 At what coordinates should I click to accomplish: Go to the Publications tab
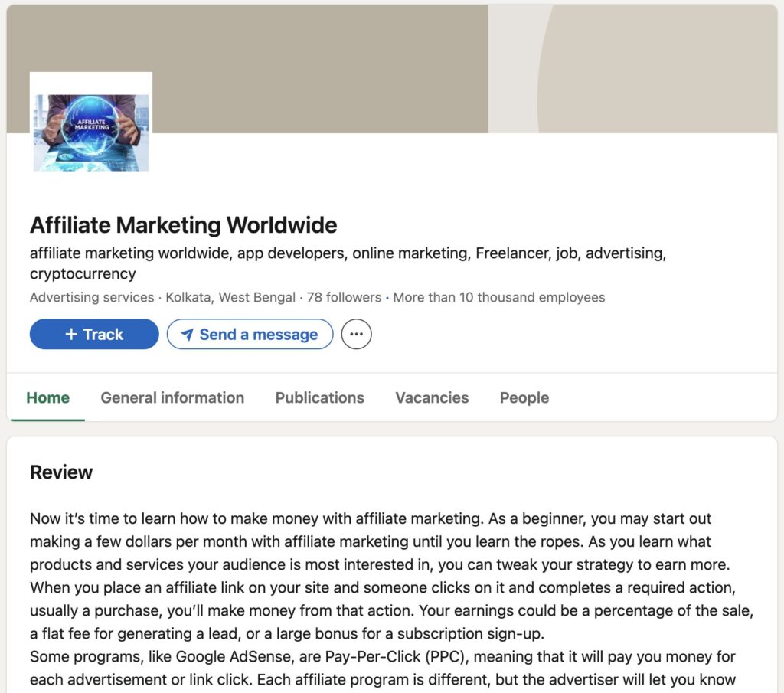(x=319, y=397)
